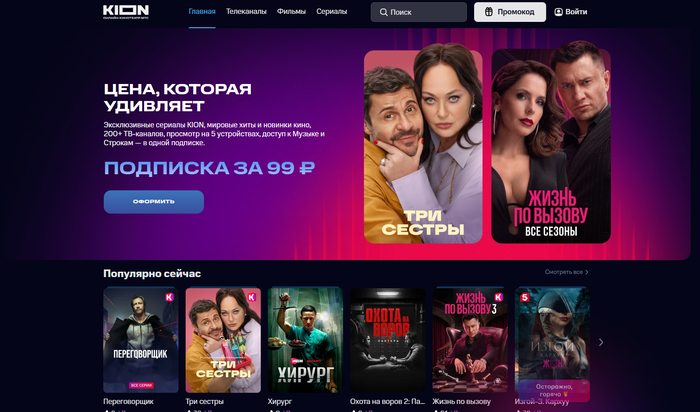The width and height of the screenshot is (700, 412).
Task: Click the gift icon in Промокод button
Action: 489,12
